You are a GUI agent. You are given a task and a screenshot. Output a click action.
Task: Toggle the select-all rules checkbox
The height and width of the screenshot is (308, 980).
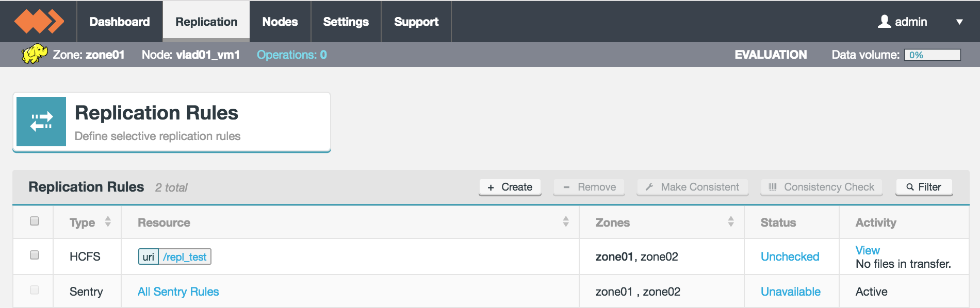point(35,221)
